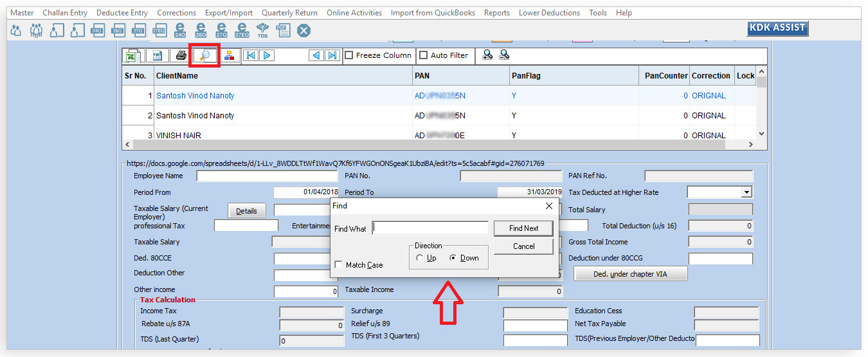Click the plain 27Q form icon

click(x=138, y=30)
